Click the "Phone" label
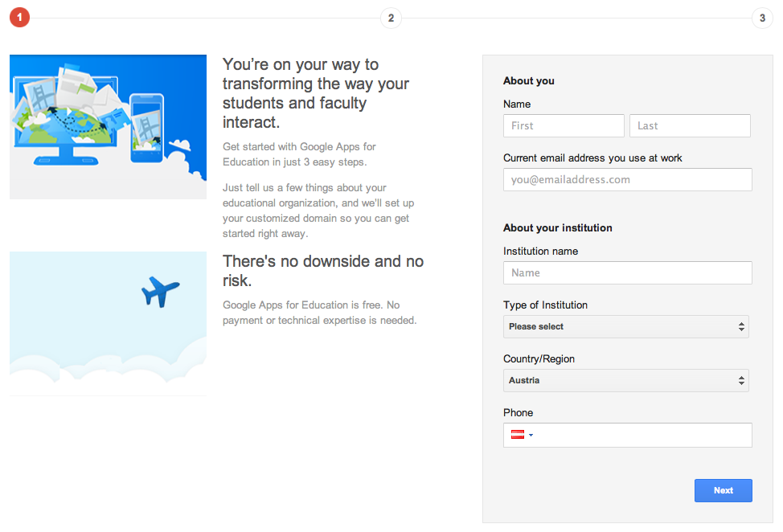This screenshot has height=532, width=783. (x=518, y=413)
